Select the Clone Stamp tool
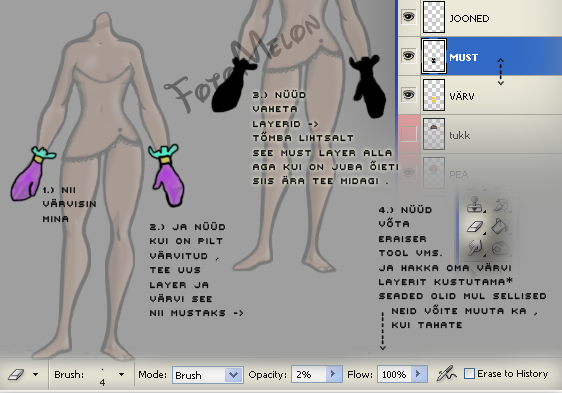This screenshot has width=562, height=393. [x=476, y=205]
